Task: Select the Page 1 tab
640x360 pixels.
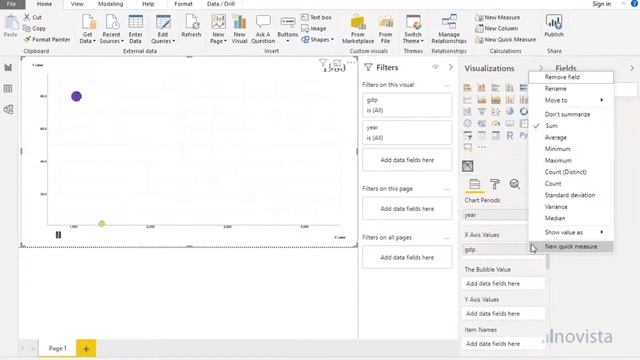Action: click(58, 349)
